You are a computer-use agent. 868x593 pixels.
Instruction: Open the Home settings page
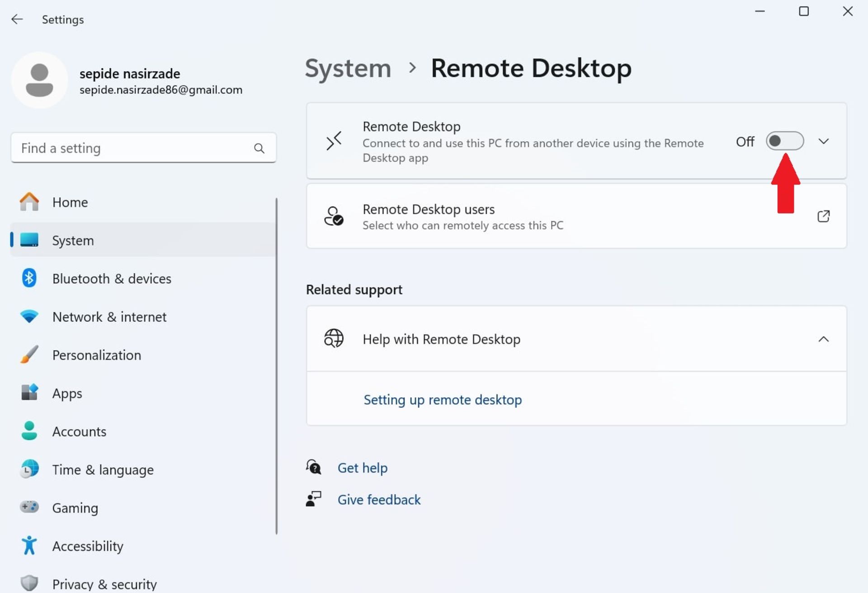point(143,202)
